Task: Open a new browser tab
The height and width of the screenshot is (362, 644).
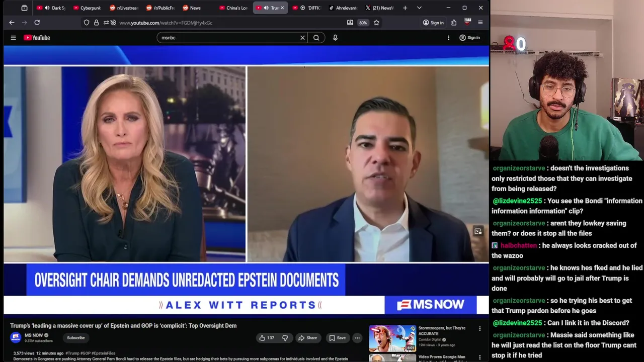Action: (x=405, y=8)
